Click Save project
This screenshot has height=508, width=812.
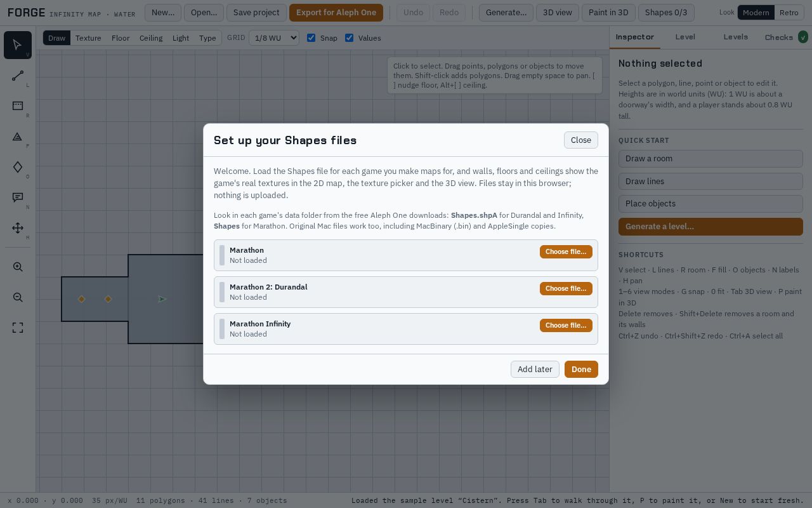(x=256, y=13)
